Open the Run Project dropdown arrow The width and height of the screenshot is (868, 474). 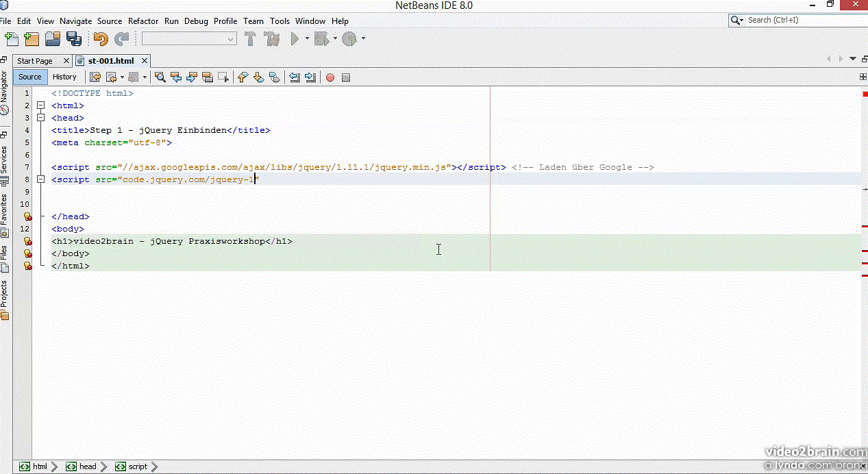tap(307, 39)
